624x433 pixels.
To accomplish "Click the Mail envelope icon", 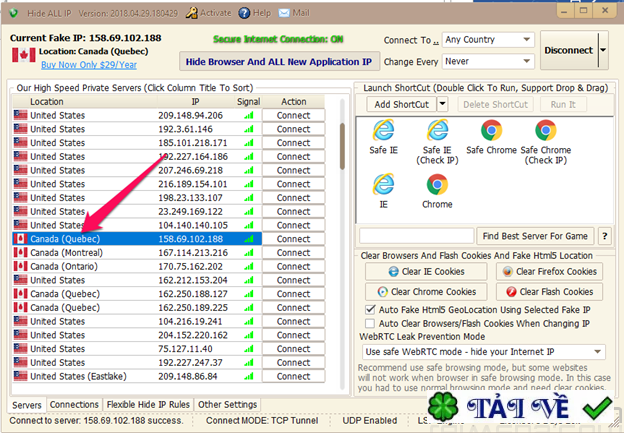I will click(284, 13).
